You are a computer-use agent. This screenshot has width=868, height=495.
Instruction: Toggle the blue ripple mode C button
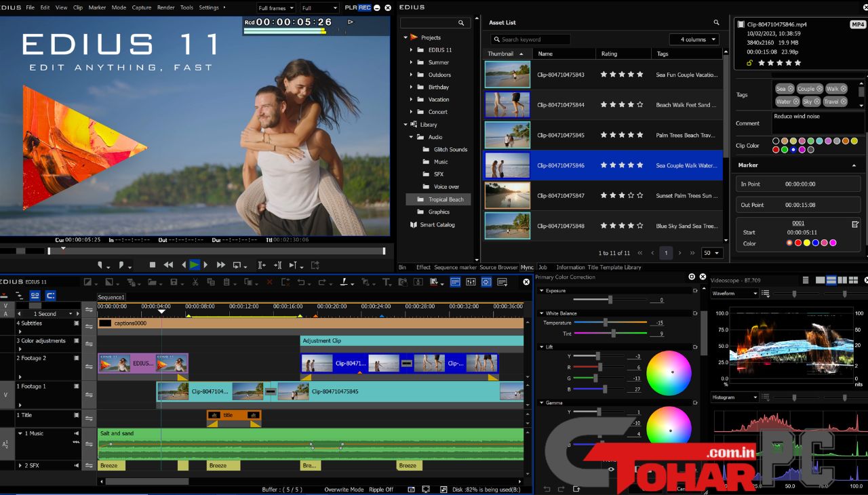tap(50, 296)
